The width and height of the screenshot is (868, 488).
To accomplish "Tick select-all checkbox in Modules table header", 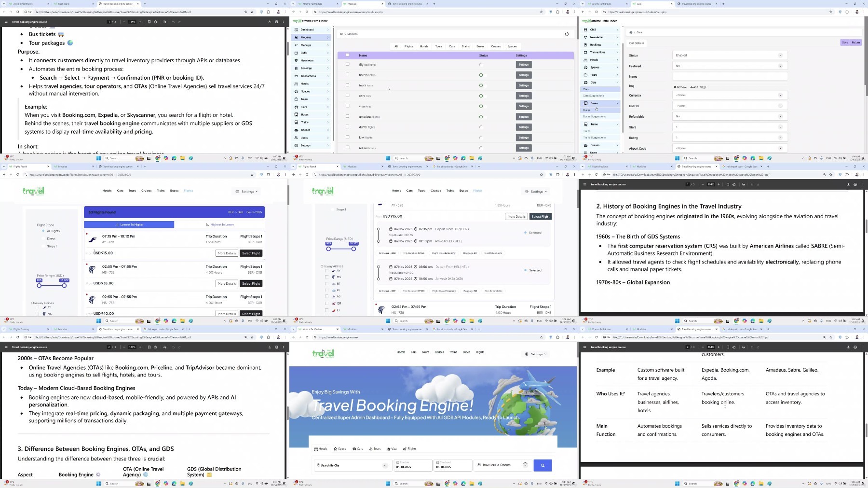I will click(348, 55).
